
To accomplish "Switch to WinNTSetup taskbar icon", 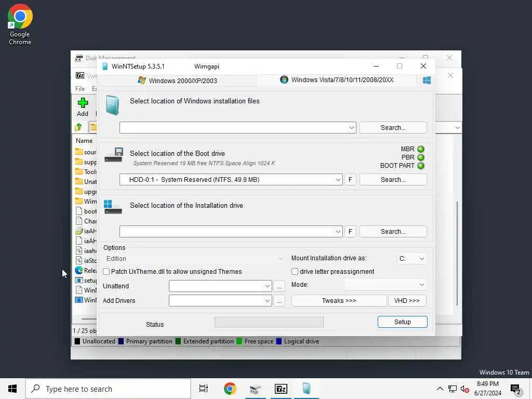I will pos(307,389).
